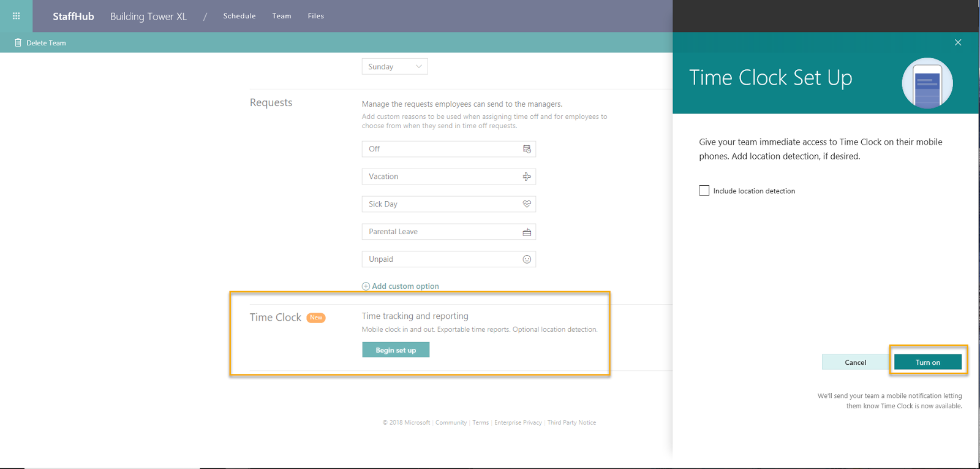The width and height of the screenshot is (980, 469).
Task: Go to the Files tab
Action: tap(316, 16)
